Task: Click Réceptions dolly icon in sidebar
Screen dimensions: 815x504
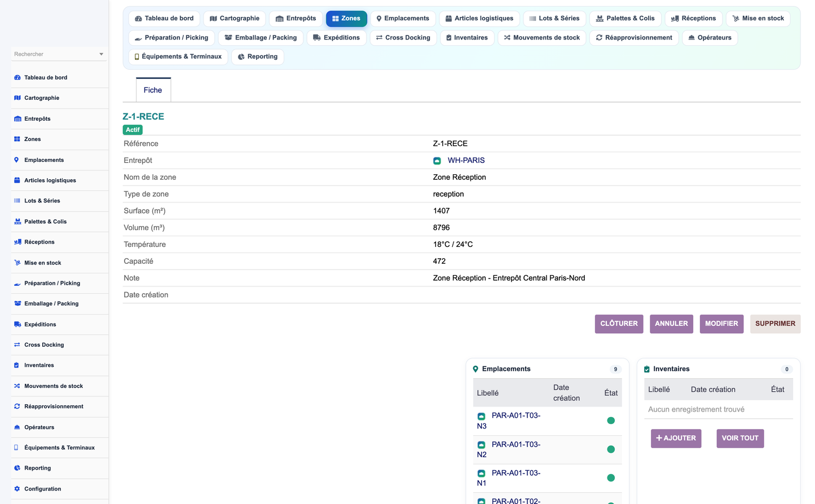Action: 17,242
